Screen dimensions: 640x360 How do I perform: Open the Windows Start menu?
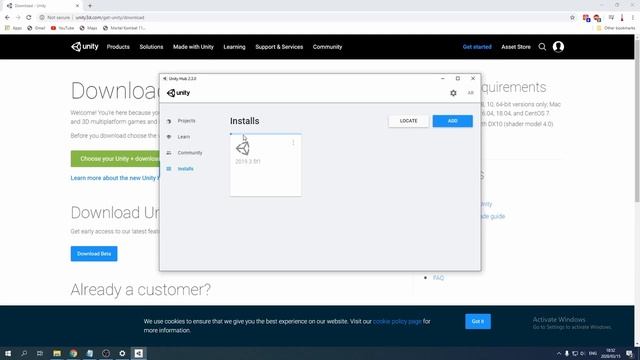(8, 353)
